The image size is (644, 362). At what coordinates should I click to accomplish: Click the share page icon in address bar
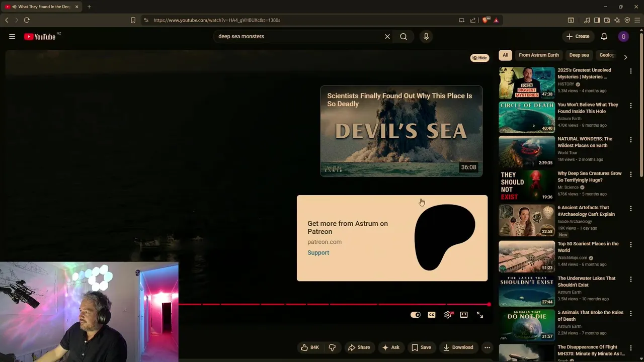[473, 20]
